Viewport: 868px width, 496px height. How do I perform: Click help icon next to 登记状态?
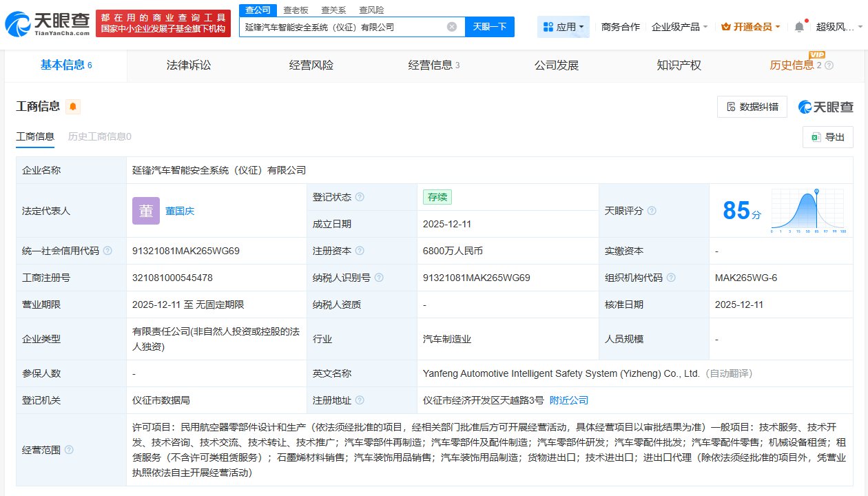point(360,197)
